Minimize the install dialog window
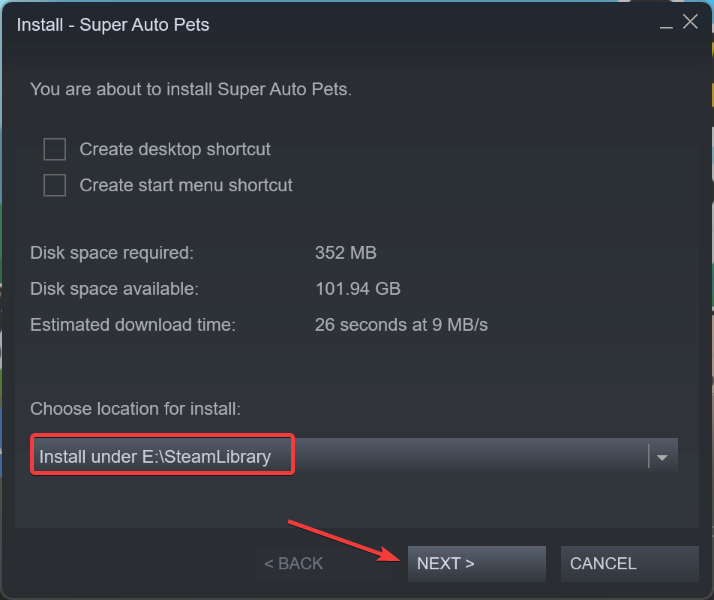The width and height of the screenshot is (714, 600). [666, 25]
